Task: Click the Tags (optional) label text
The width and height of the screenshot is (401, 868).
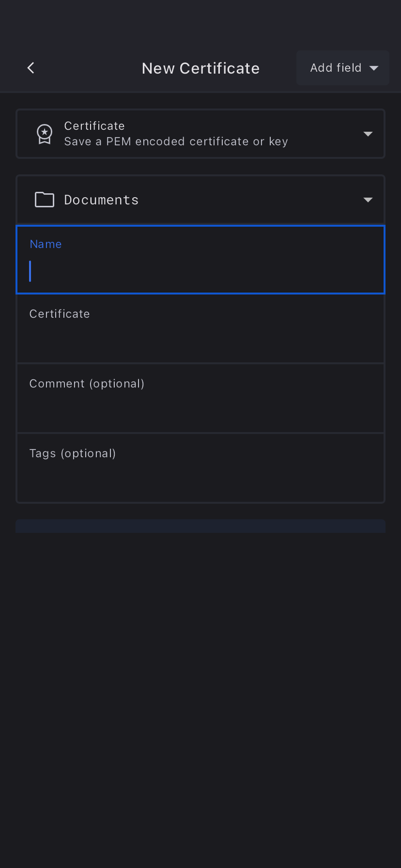Action: pos(73,453)
